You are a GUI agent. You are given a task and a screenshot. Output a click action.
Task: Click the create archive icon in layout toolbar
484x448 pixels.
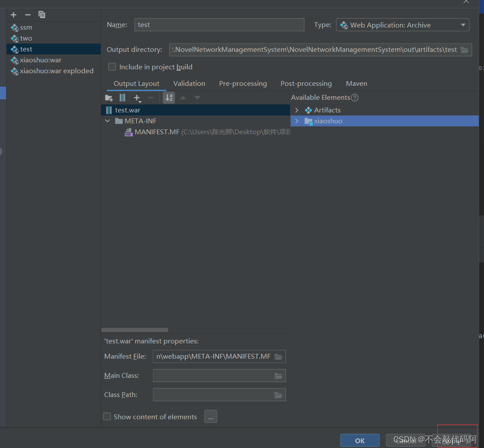122,98
